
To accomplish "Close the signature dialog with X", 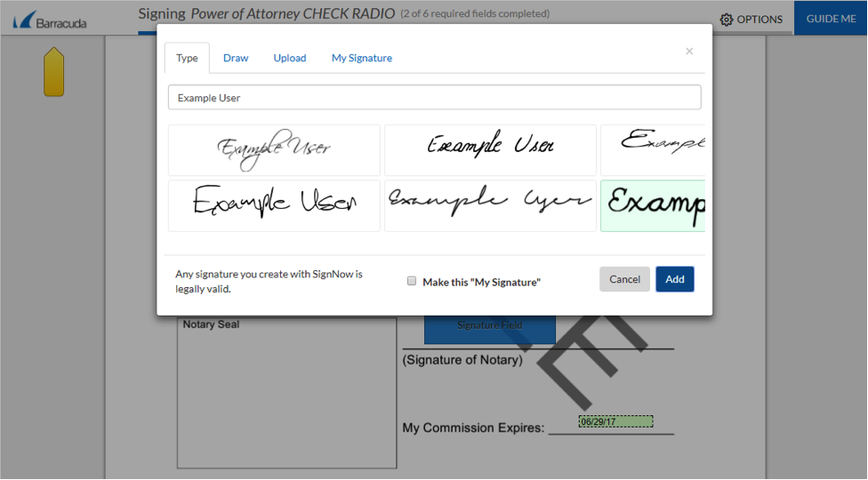I will 688,52.
